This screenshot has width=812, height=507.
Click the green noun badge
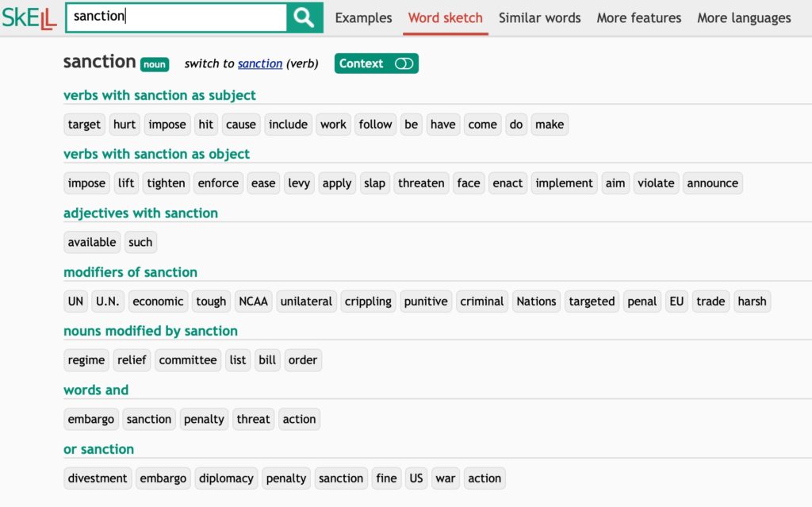coord(155,64)
